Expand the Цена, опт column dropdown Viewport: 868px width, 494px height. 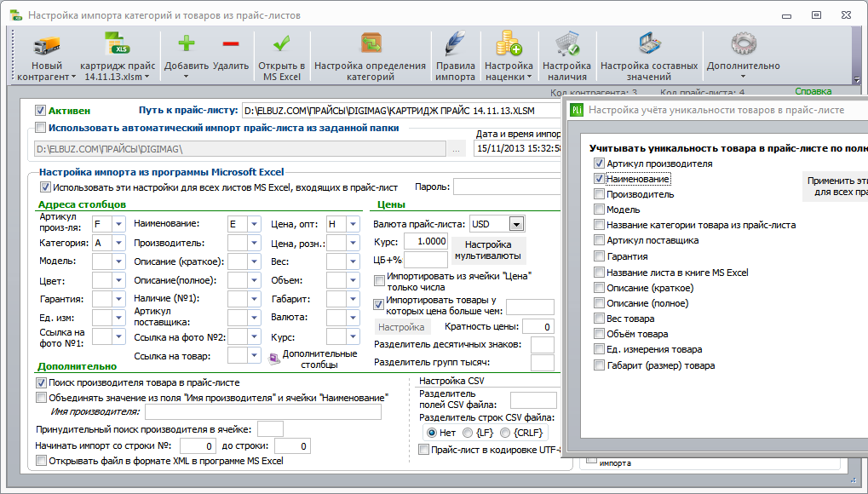click(x=353, y=224)
